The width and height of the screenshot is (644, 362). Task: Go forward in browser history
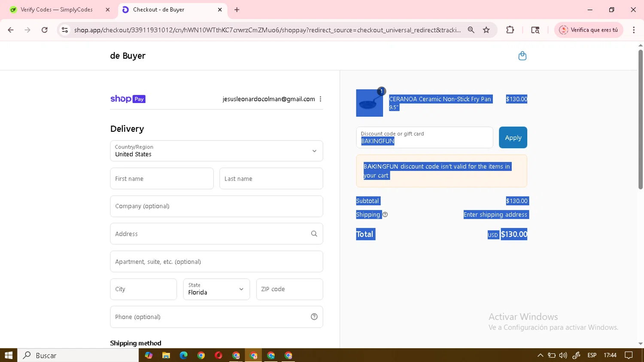pos(27,30)
